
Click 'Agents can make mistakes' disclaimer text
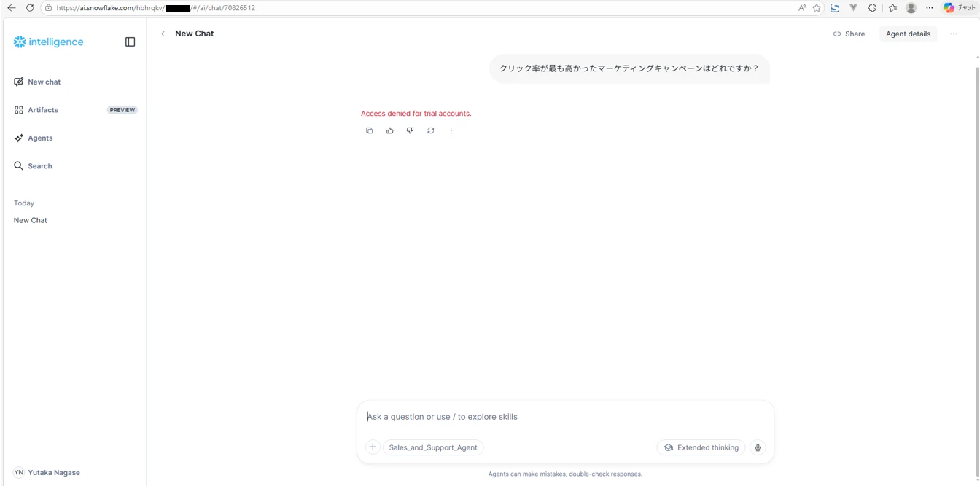point(565,474)
